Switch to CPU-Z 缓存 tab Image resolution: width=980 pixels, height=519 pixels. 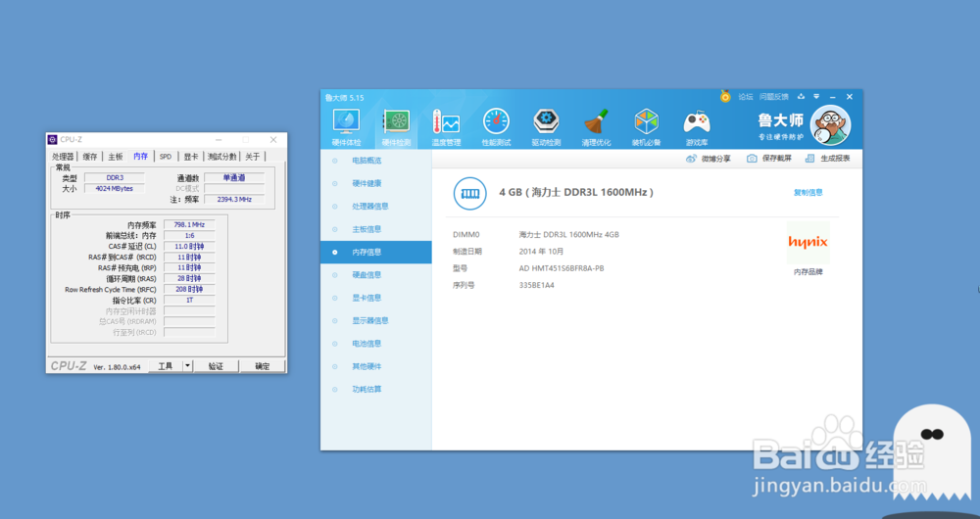tap(90, 157)
